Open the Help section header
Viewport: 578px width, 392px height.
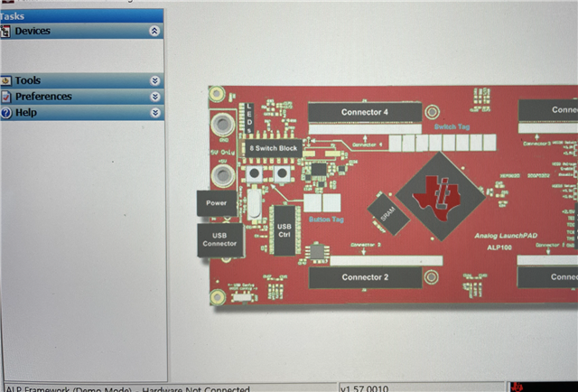(81, 113)
